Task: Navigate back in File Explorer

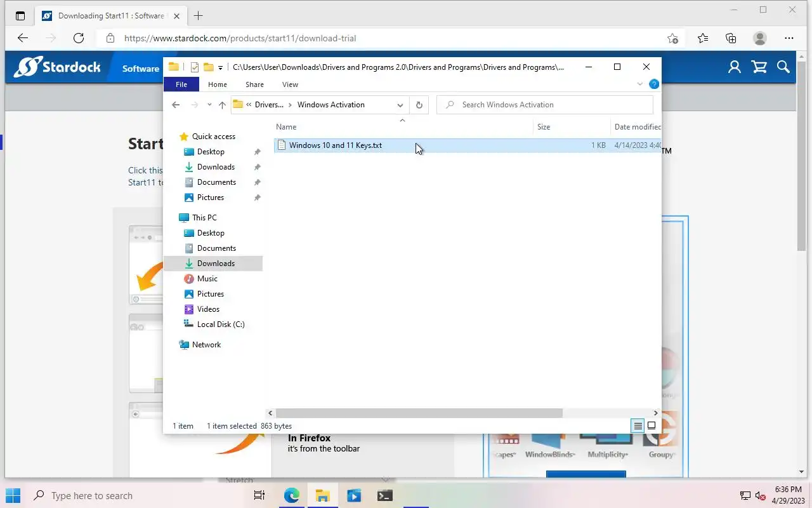Action: 176,105
